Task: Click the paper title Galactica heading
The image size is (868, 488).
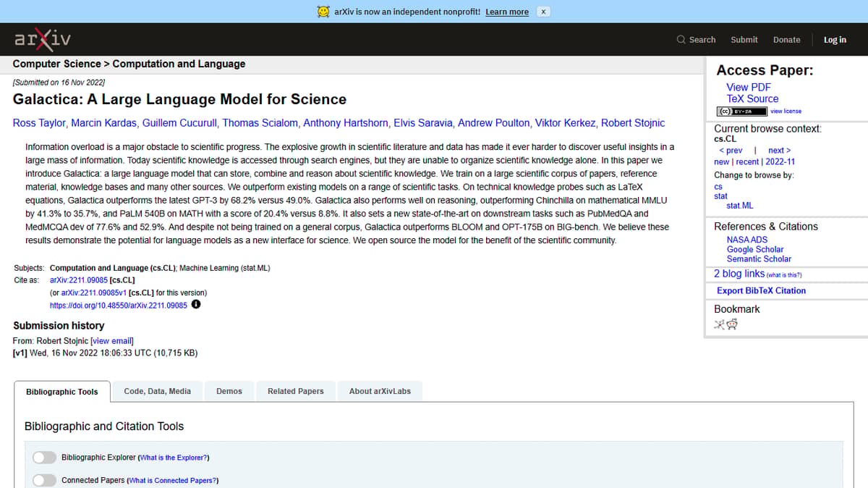Action: 179,99
